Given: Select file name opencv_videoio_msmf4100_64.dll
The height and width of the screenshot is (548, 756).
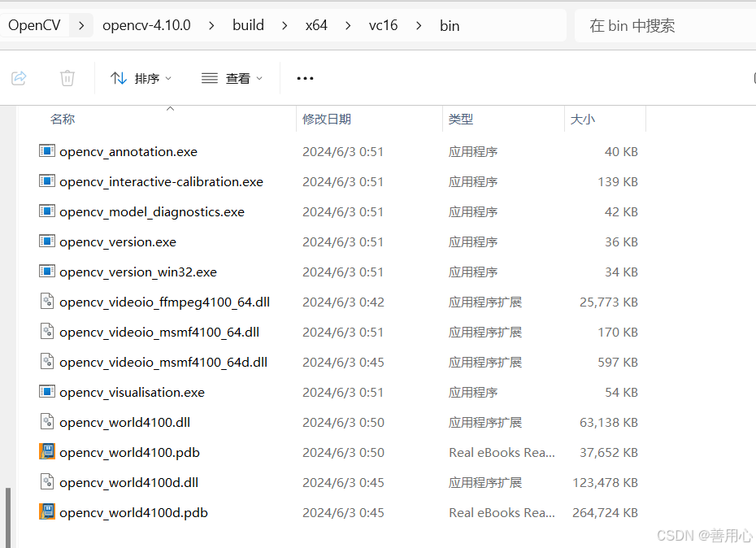Looking at the screenshot, I should [159, 332].
